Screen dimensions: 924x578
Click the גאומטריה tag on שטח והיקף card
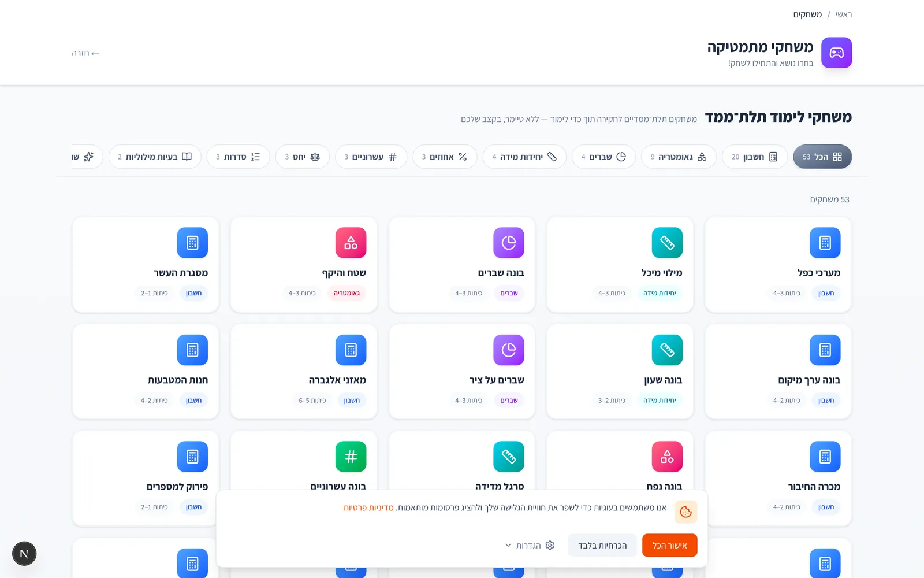(x=346, y=293)
